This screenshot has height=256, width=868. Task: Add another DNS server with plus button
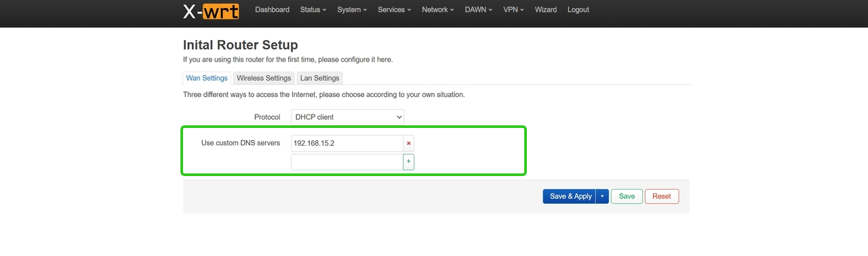pyautogui.click(x=408, y=162)
